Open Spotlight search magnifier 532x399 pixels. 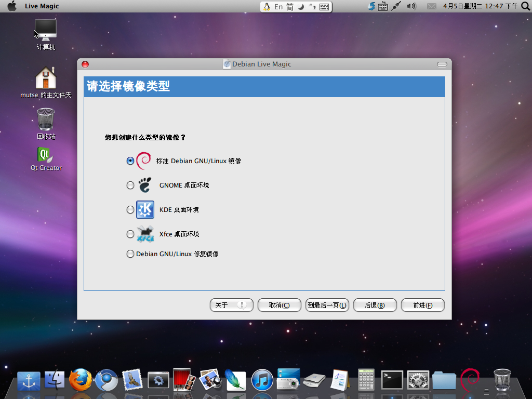525,6
